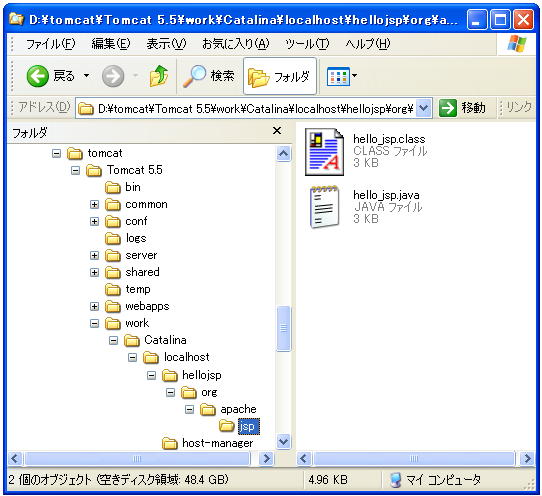The width and height of the screenshot is (542, 496).
Task: Collapse the apache folder node
Action: click(189, 410)
